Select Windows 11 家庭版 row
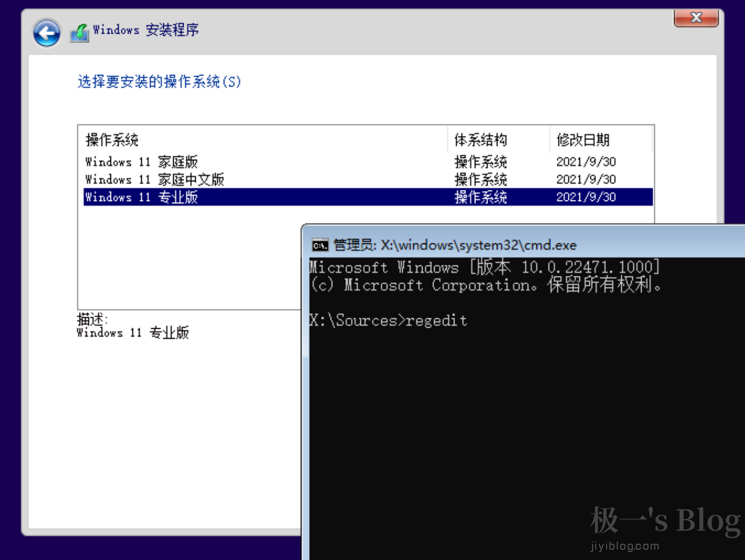 pos(368,161)
